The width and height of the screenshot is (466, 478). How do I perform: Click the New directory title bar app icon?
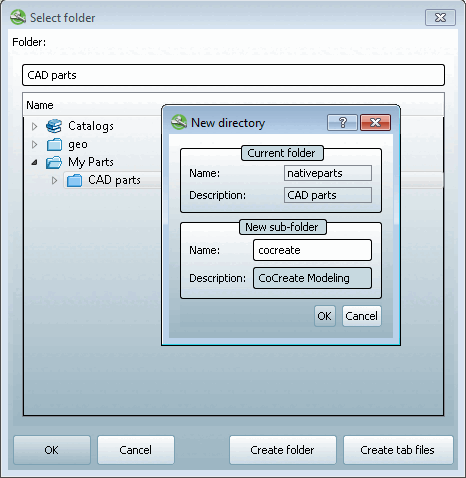179,122
